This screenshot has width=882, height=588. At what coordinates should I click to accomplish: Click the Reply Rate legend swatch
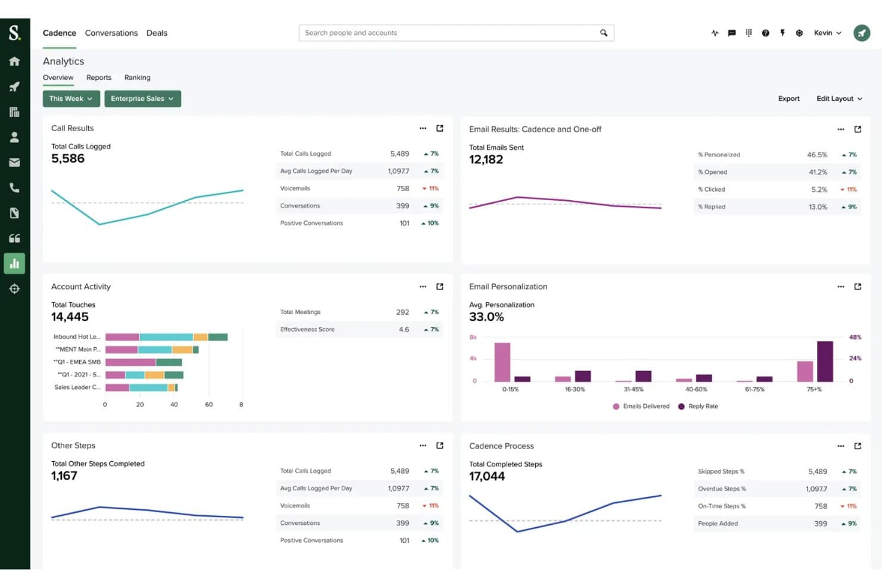[x=681, y=406]
